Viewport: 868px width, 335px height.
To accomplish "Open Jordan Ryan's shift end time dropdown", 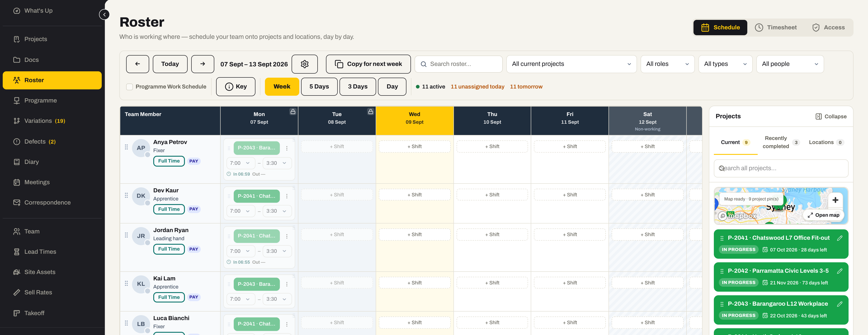I will [x=277, y=251].
